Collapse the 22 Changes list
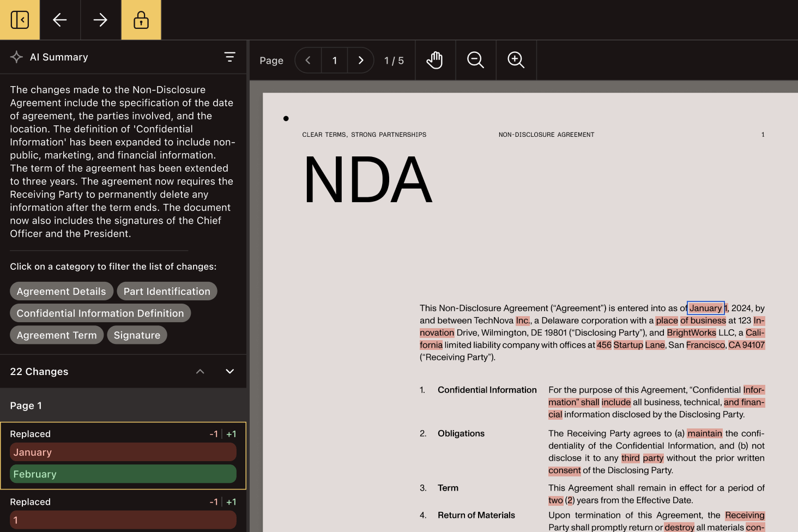The width and height of the screenshot is (798, 532). click(200, 371)
